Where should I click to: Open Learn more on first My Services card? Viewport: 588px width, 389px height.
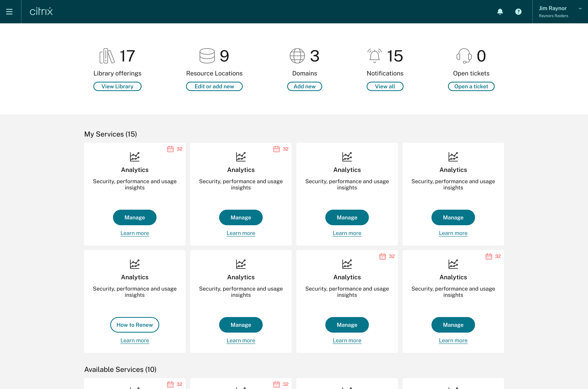click(135, 233)
